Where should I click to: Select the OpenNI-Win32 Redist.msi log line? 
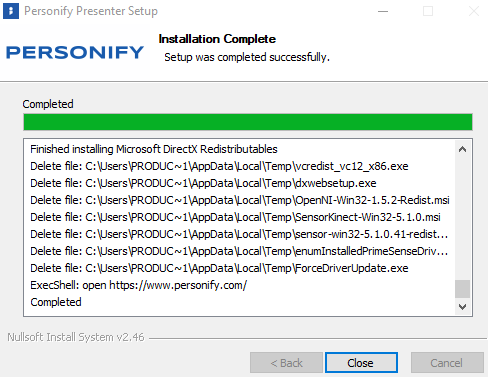click(240, 200)
